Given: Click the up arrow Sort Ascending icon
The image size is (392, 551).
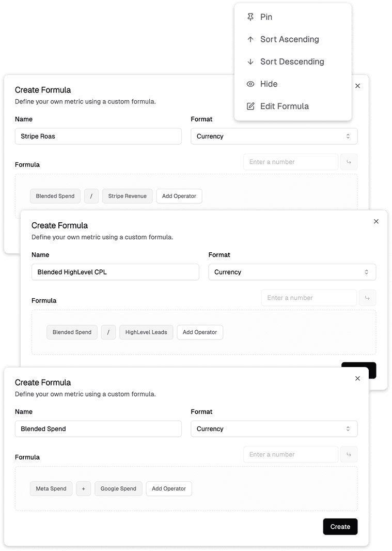Looking at the screenshot, I should (250, 39).
